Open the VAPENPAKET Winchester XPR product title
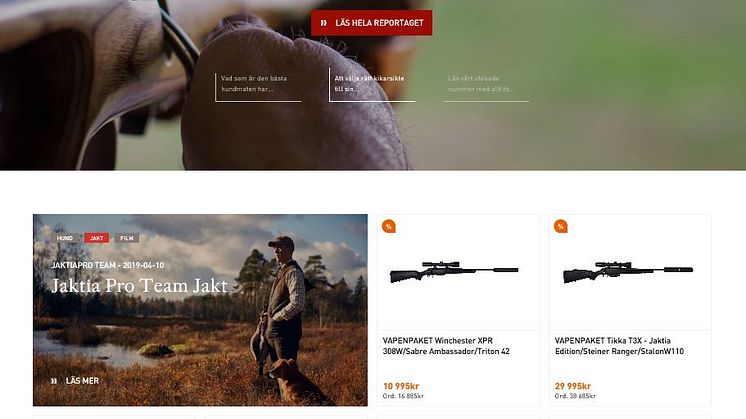746x419 pixels. pyautogui.click(x=446, y=346)
